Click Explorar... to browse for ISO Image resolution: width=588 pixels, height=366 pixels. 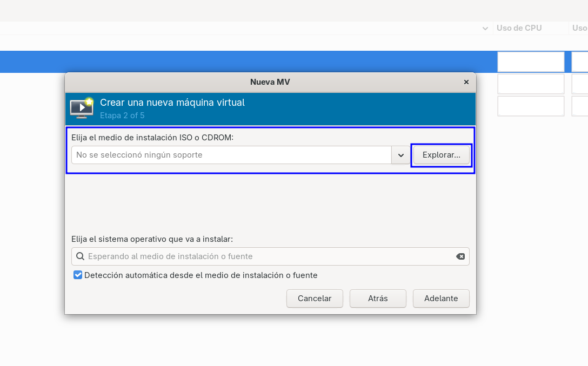coord(442,155)
